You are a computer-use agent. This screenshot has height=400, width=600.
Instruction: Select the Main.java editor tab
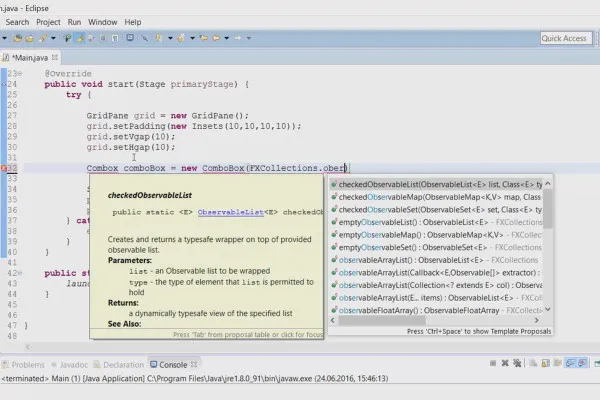30,58
